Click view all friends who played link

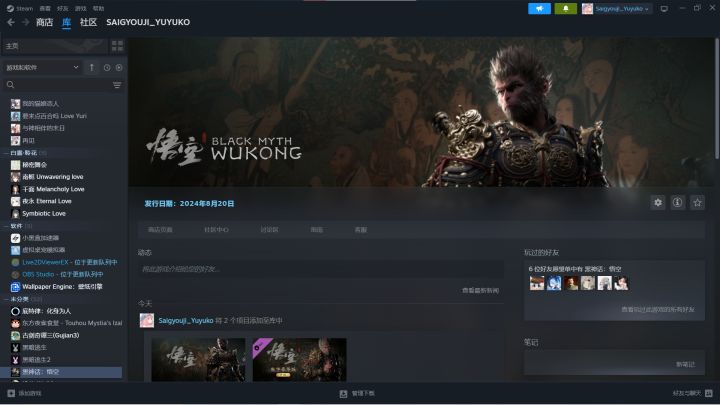pyautogui.click(x=658, y=309)
